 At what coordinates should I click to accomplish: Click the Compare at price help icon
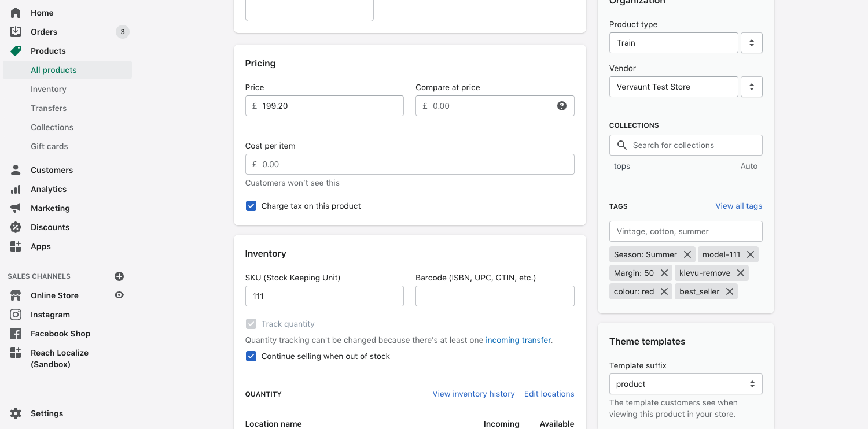click(561, 106)
